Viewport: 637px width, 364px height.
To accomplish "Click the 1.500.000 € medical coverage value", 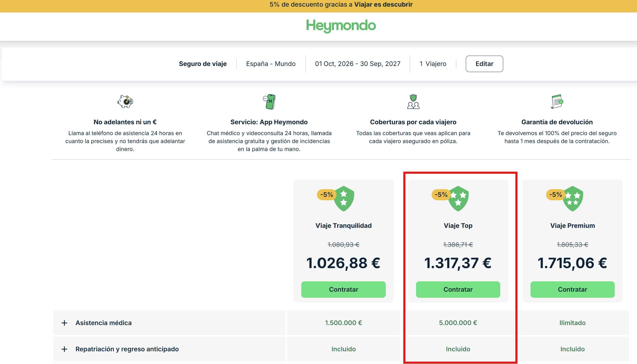I will (343, 323).
